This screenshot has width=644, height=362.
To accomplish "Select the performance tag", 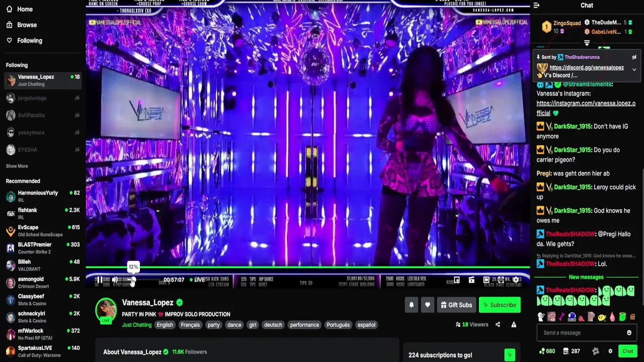I will pos(304,325).
